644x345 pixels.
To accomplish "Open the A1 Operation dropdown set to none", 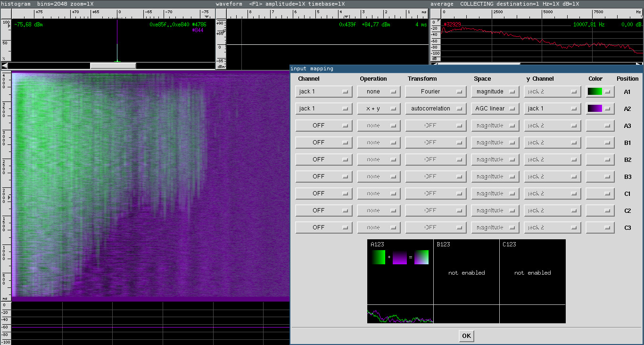I will 379,92.
